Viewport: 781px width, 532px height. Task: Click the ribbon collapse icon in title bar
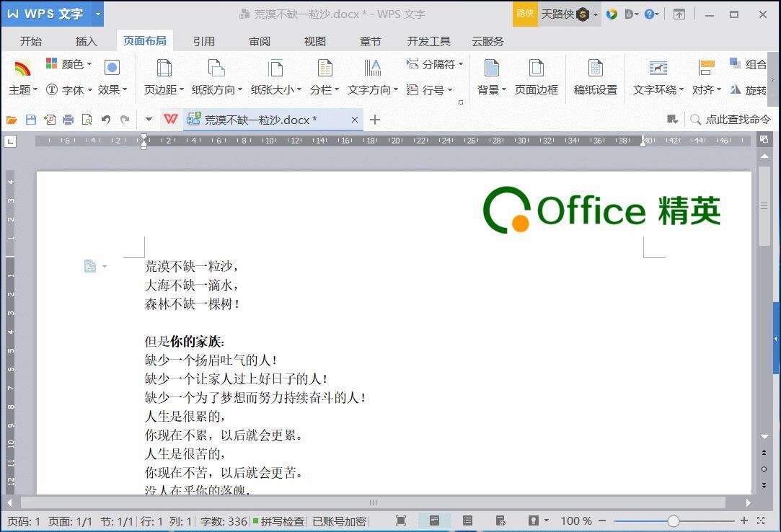(x=679, y=14)
